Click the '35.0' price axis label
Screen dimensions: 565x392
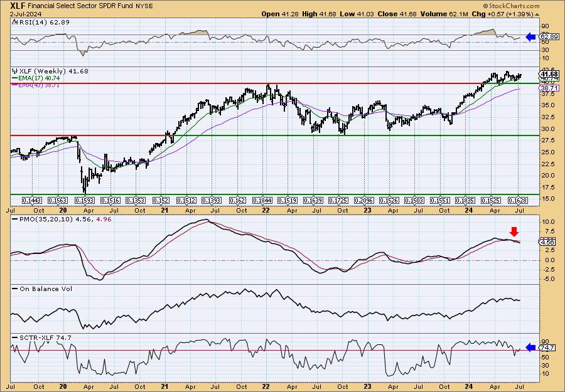pos(547,105)
